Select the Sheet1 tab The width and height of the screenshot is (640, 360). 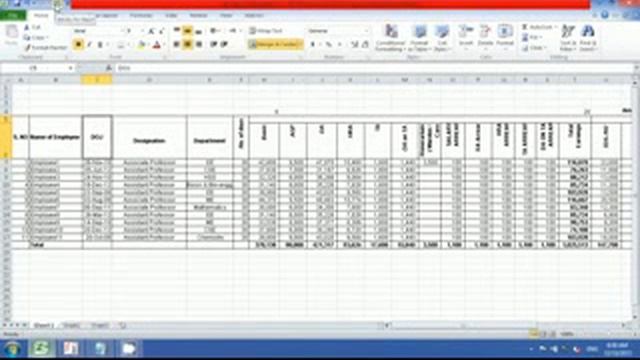[44, 325]
